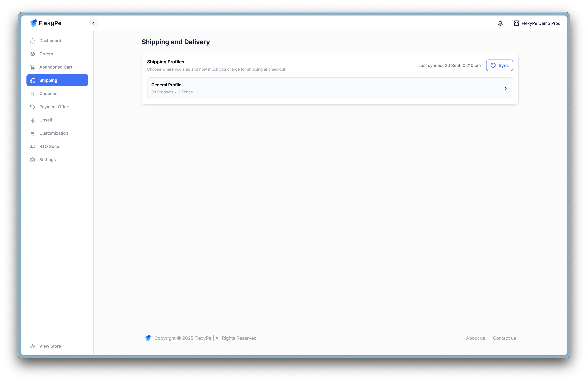Click the store icon beside FlexyPe Demo Prod

pos(516,23)
